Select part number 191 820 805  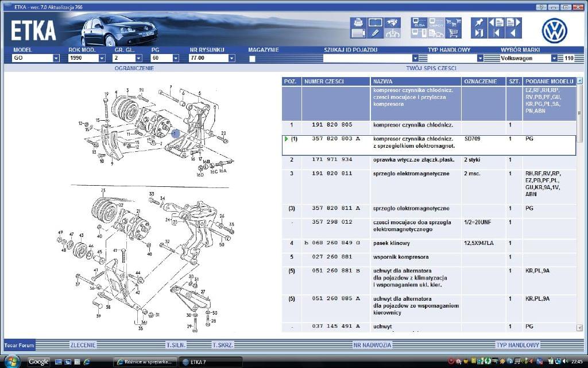332,125
